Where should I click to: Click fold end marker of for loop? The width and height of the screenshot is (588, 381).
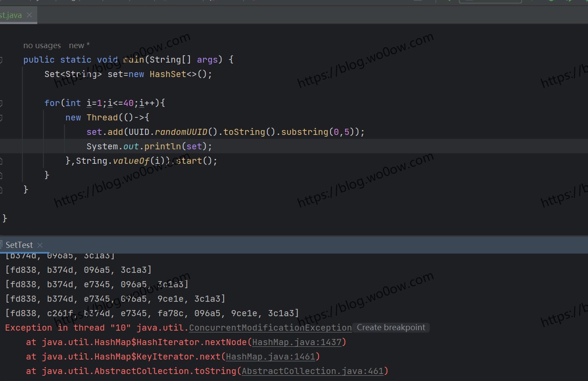point(1,176)
